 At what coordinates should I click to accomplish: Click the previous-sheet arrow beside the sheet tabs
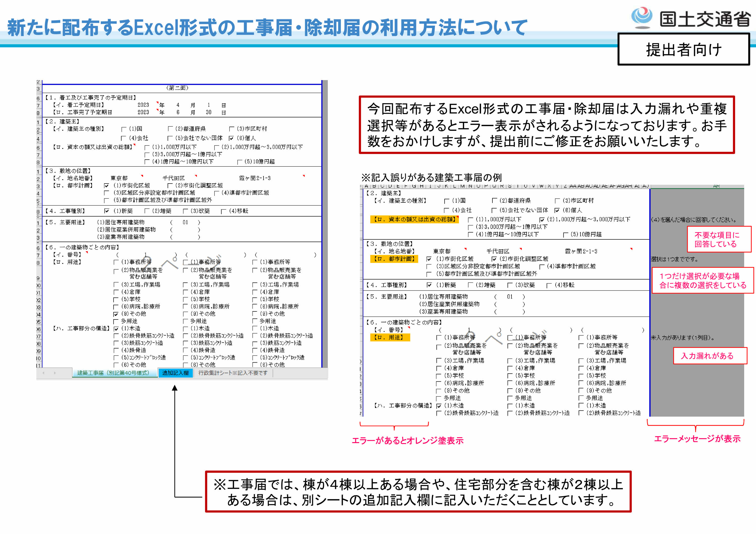pyautogui.click(x=43, y=373)
